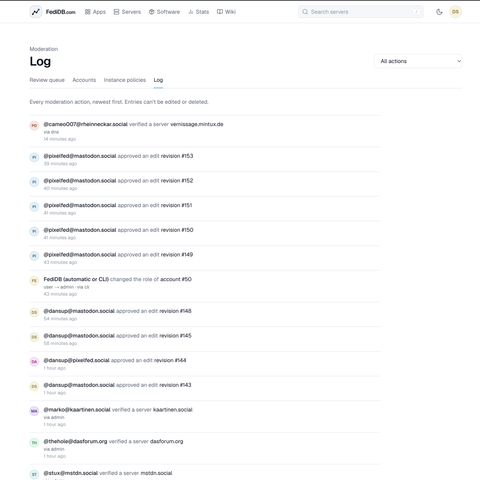Click avatar beside the revision #149 entry

click(x=34, y=256)
